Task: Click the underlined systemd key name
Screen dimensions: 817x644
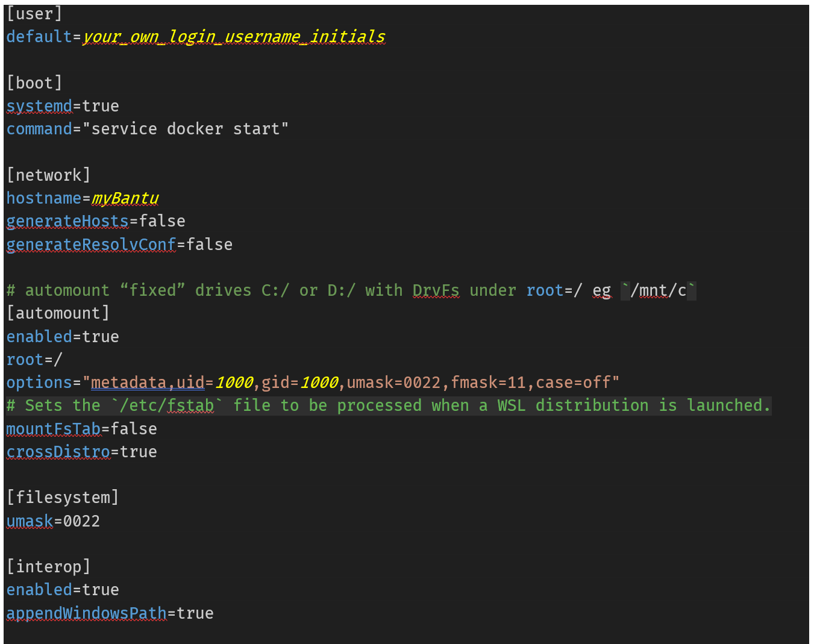Action: click(x=39, y=105)
